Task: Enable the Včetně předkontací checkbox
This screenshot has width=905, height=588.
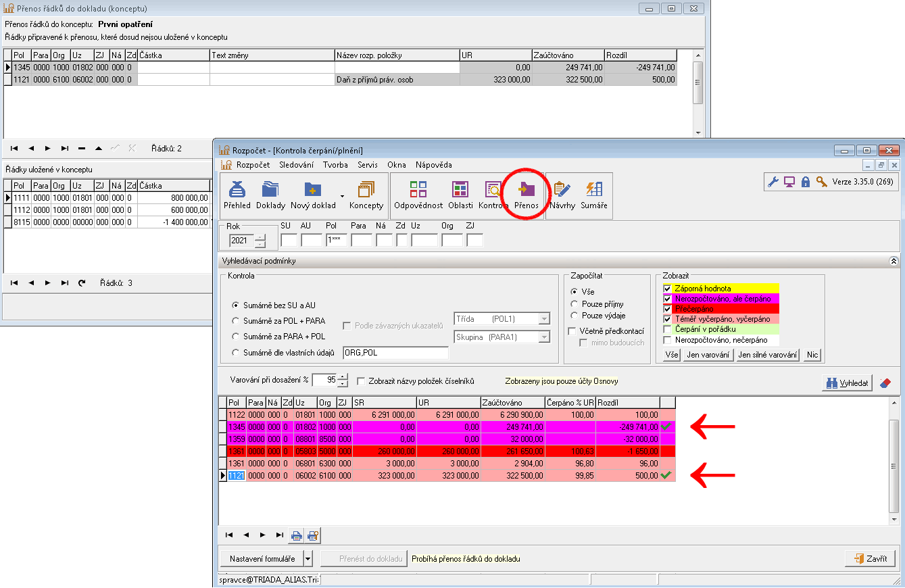Action: tap(572, 331)
